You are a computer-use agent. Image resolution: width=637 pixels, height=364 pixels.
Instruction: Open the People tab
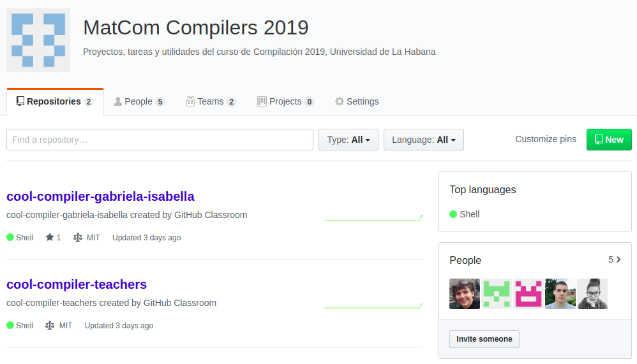139,101
